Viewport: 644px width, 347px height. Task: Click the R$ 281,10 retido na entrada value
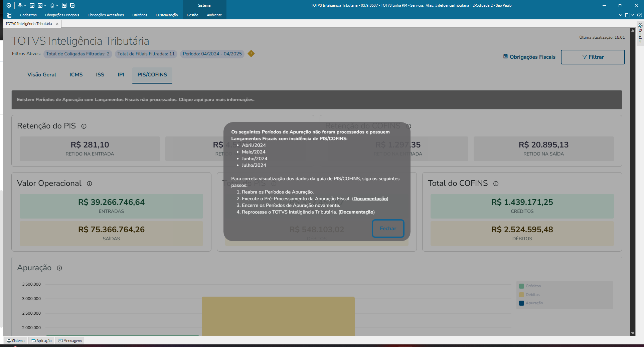click(90, 145)
